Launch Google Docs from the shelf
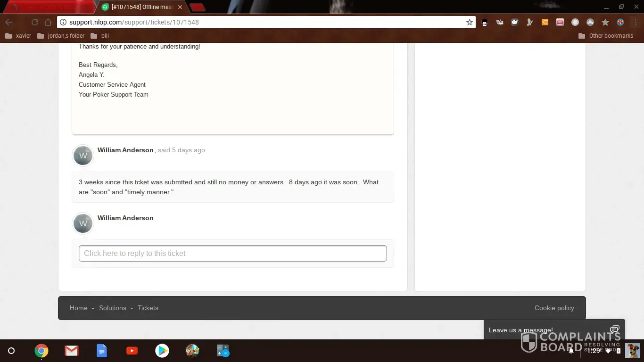The height and width of the screenshot is (362, 644). click(x=102, y=351)
